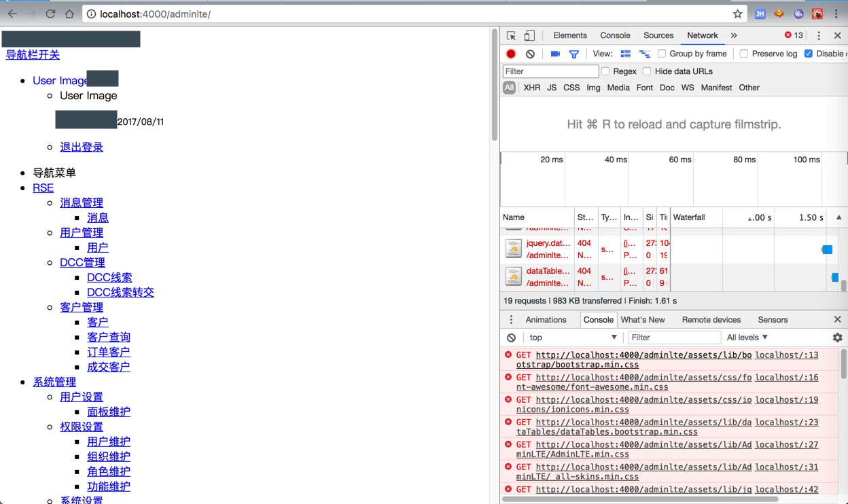Viewport: 848px width, 504px height.
Task: Click red record network log button
Action: click(x=511, y=54)
